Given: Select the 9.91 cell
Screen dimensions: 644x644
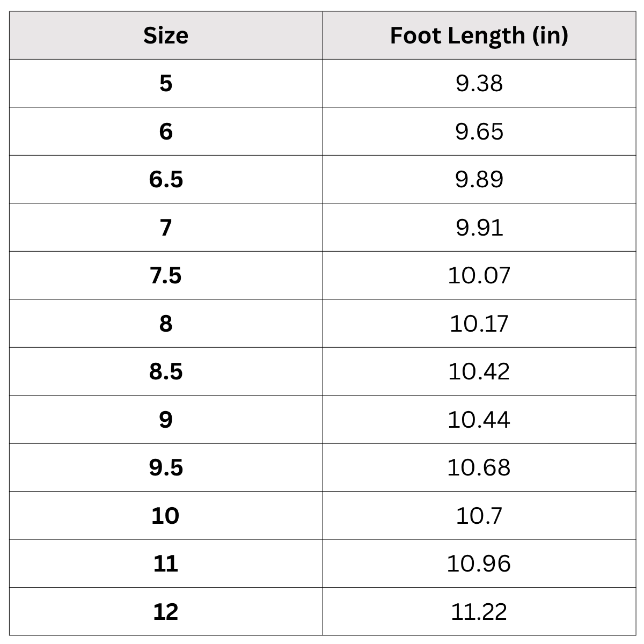Looking at the screenshot, I should coord(479,228).
